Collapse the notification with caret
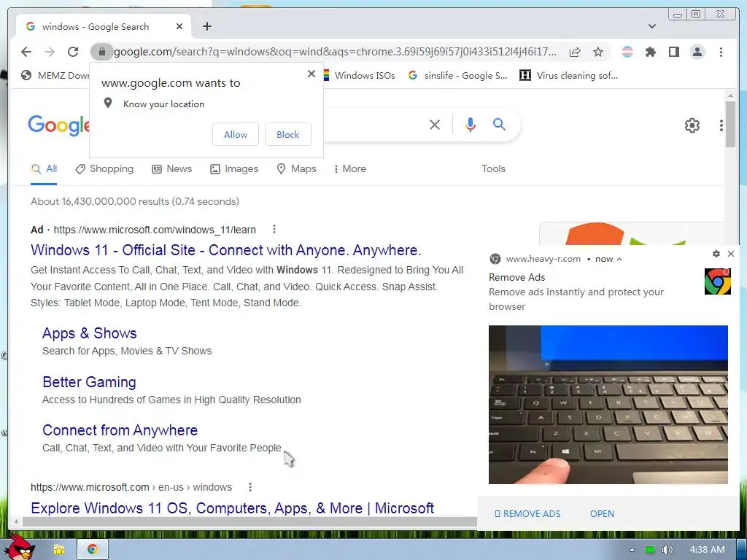The image size is (747, 560). tap(619, 259)
